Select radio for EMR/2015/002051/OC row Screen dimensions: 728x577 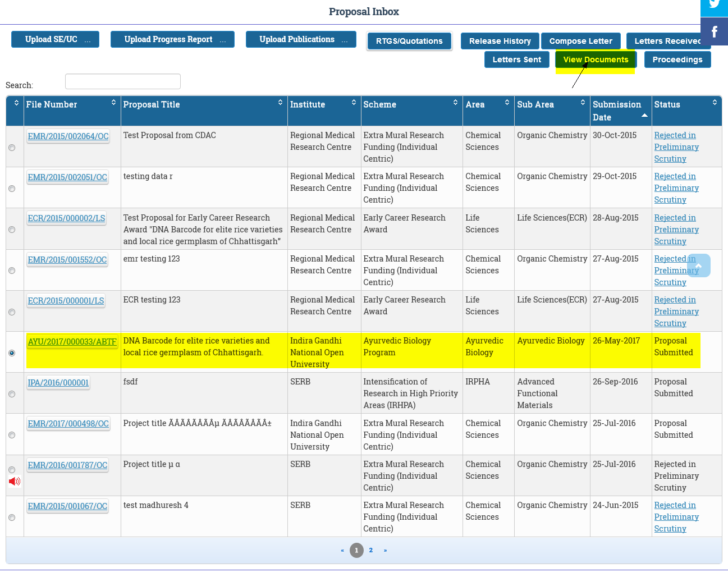point(12,189)
